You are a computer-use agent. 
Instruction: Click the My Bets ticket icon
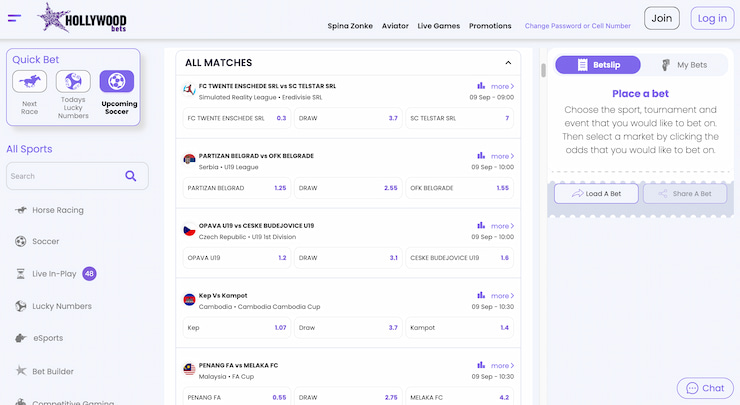(666, 65)
